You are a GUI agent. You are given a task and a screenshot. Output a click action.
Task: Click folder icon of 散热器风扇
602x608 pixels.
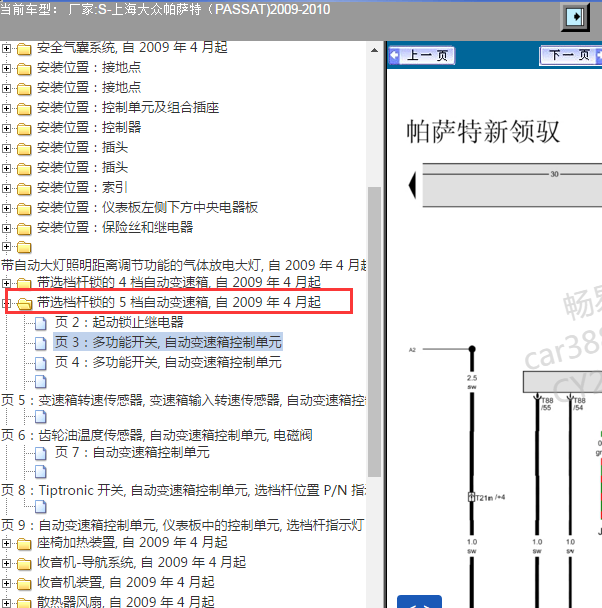tap(24, 603)
